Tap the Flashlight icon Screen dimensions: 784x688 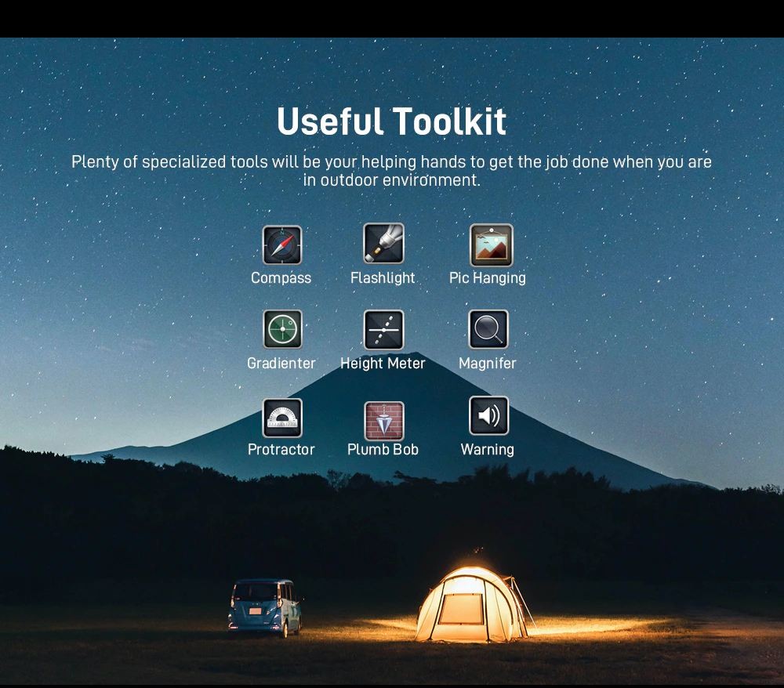[383, 244]
